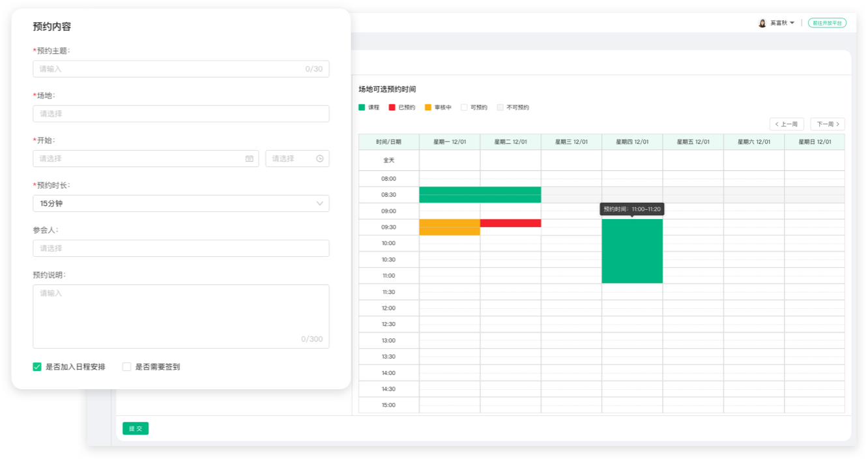Viewport: 868px width, 459px height.
Task: Click the calendar icon in start date field
Action: click(x=249, y=158)
